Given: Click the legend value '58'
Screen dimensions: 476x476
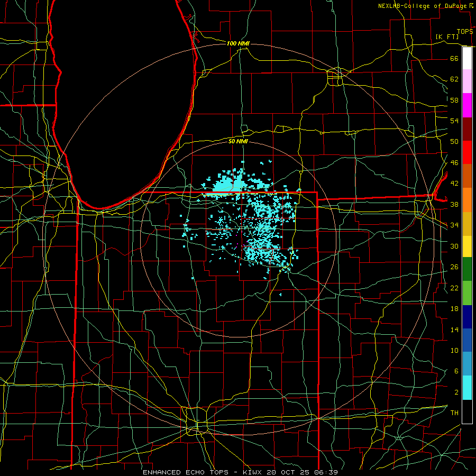Looking at the screenshot, I should click(454, 100).
